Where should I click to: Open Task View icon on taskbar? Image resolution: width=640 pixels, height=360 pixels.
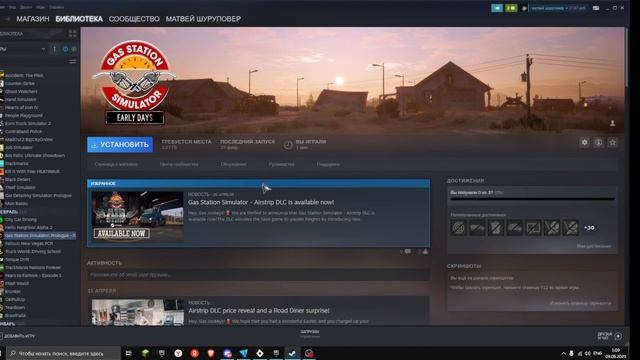[129, 353]
